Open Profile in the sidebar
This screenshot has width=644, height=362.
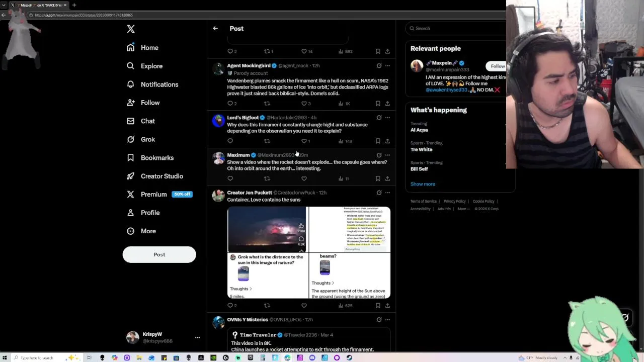click(x=143, y=213)
